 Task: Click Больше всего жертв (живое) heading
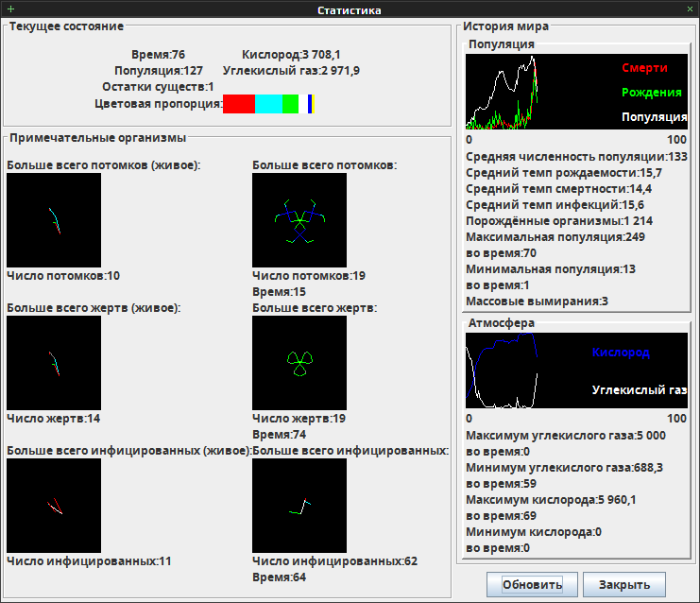click(94, 308)
